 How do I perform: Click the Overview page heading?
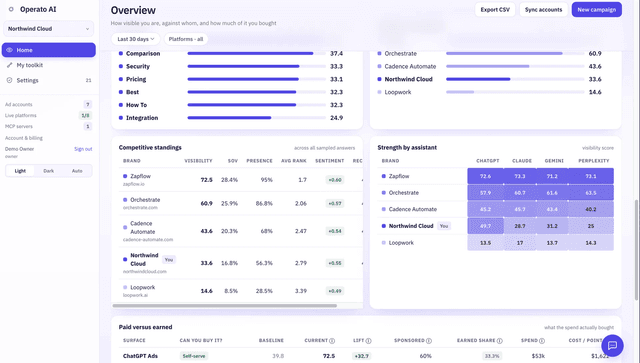tap(133, 10)
